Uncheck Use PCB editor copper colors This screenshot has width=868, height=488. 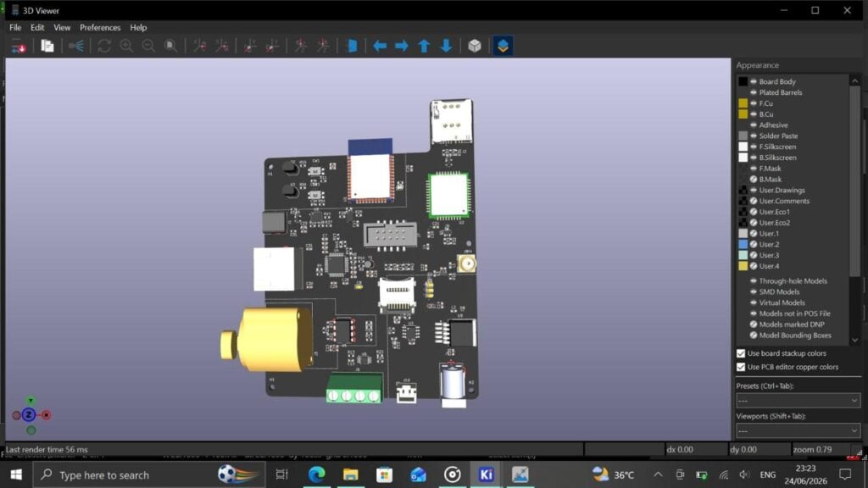click(741, 367)
